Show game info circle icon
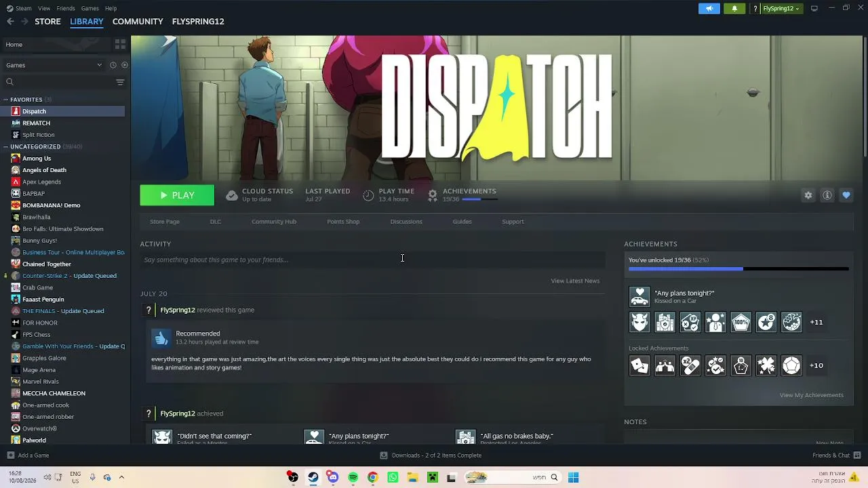The width and height of the screenshot is (868, 488). point(827,195)
